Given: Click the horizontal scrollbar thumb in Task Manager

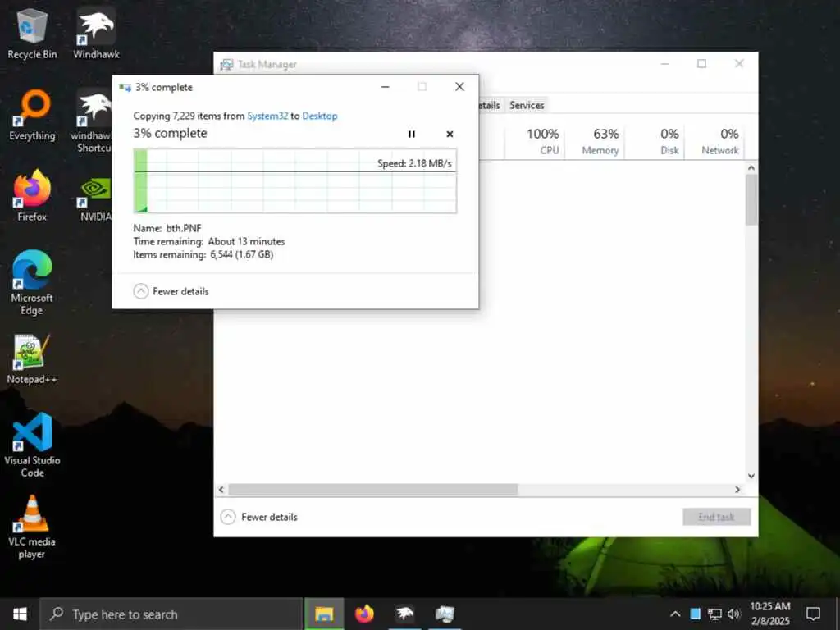Looking at the screenshot, I should pyautogui.click(x=373, y=490).
